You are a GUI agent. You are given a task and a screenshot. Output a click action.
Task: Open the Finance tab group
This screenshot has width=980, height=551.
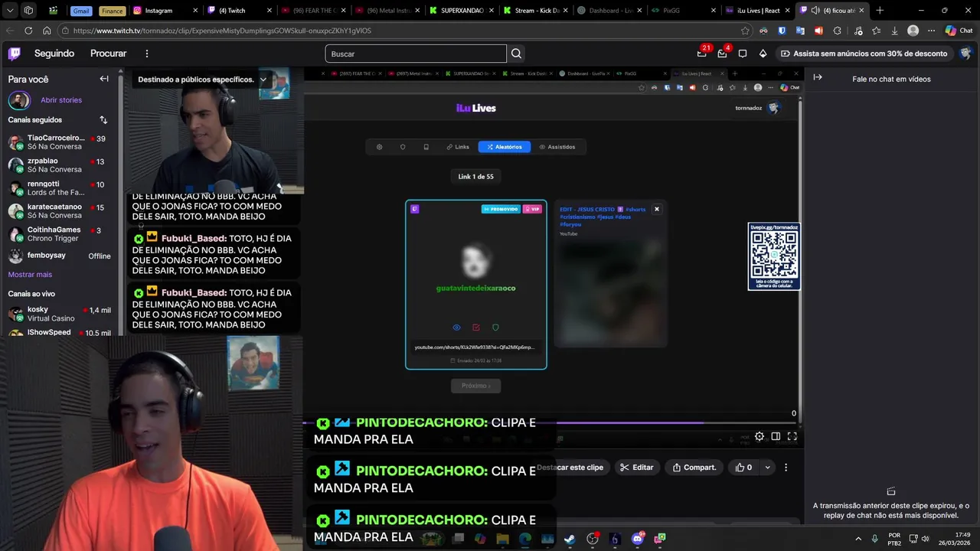[x=112, y=11]
